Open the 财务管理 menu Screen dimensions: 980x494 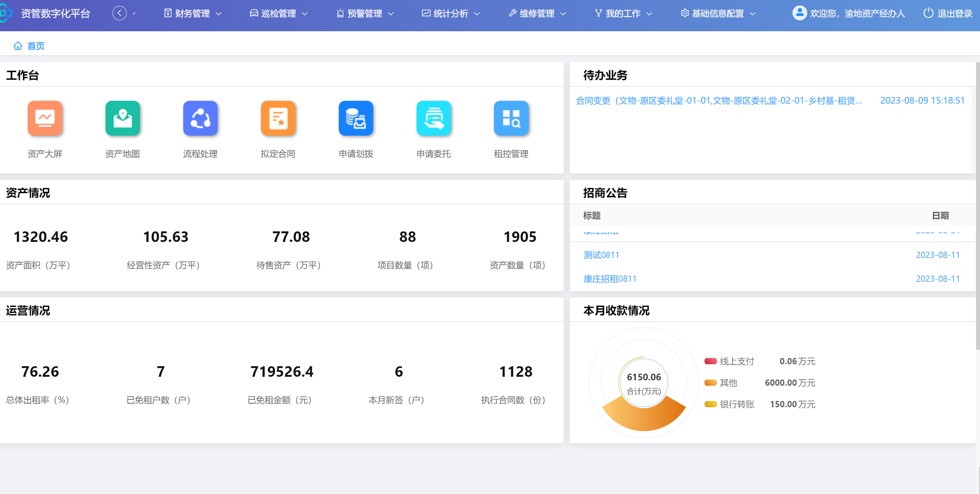tap(193, 13)
